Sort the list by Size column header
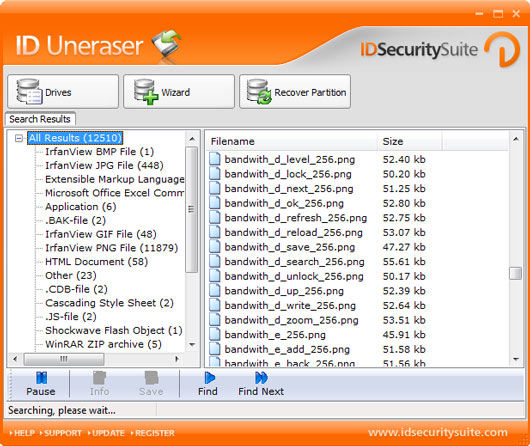This screenshot has width=530, height=446. (x=410, y=141)
